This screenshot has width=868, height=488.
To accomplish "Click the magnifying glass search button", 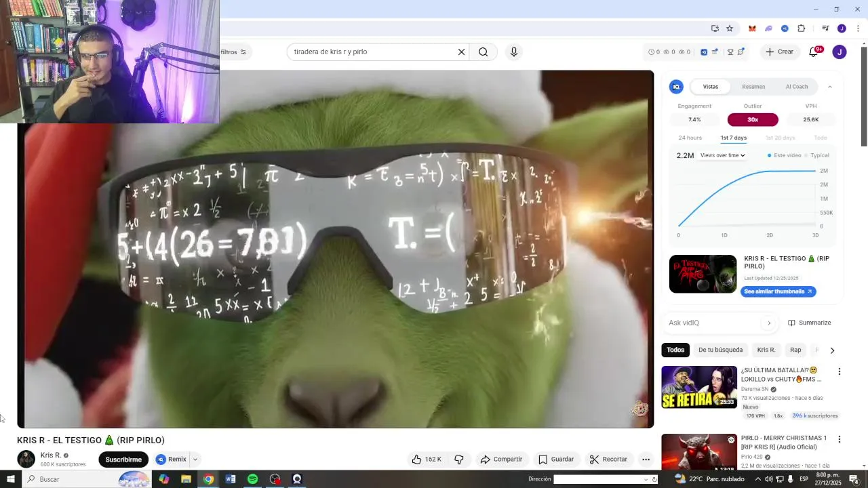I will 483,52.
